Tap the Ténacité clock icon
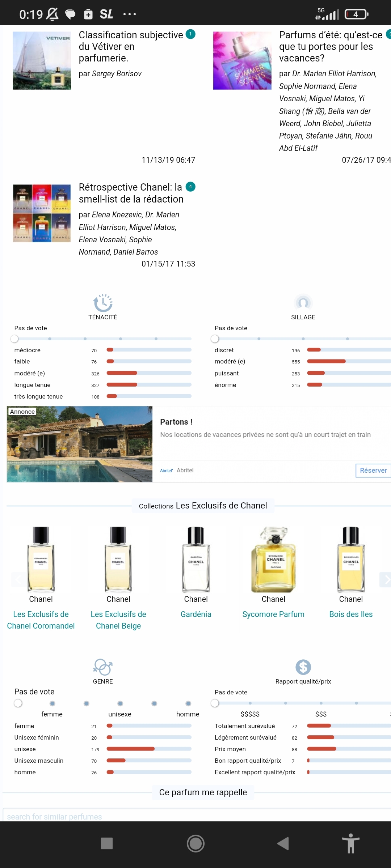 (103, 303)
